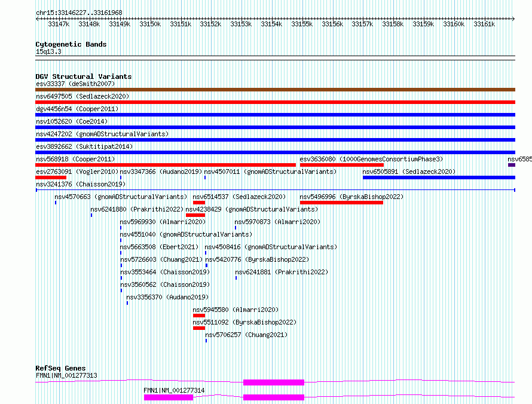The width and height of the screenshot is (532, 404).
Task: Open nsv3347366 (Audano2019) variant
Action: pyautogui.click(x=161, y=172)
